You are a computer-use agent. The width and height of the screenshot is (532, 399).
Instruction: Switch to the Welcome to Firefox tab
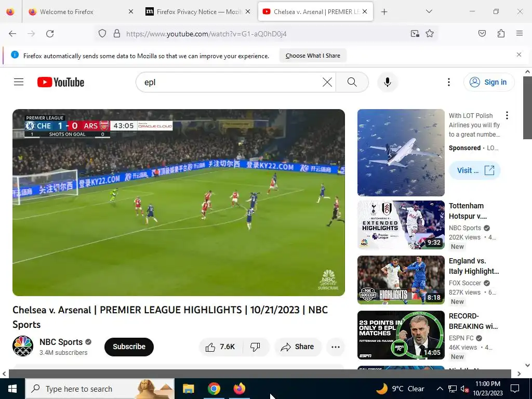coord(80,11)
